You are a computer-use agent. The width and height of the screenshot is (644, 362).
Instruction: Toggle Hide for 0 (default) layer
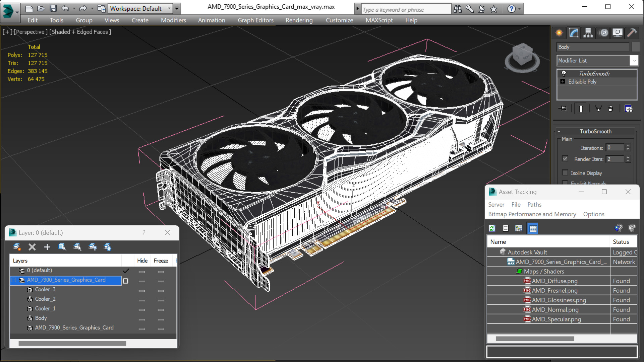(x=142, y=272)
